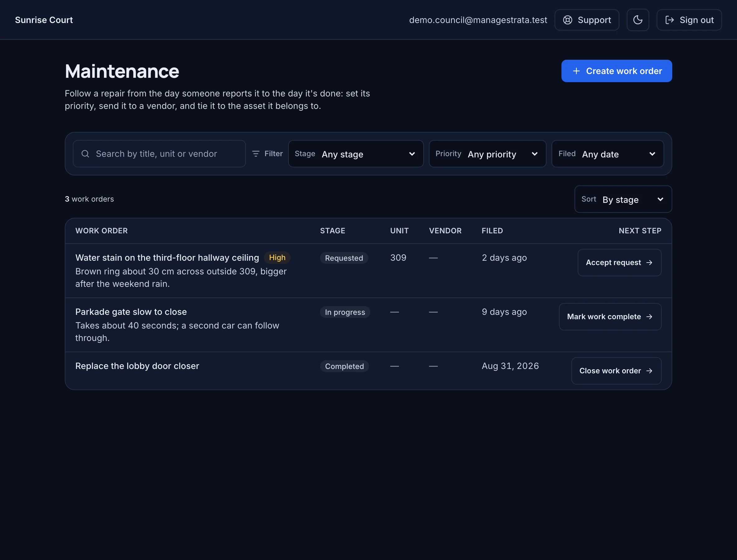
Task: Click the Aug 31, 2026 filed date
Action: point(510,366)
